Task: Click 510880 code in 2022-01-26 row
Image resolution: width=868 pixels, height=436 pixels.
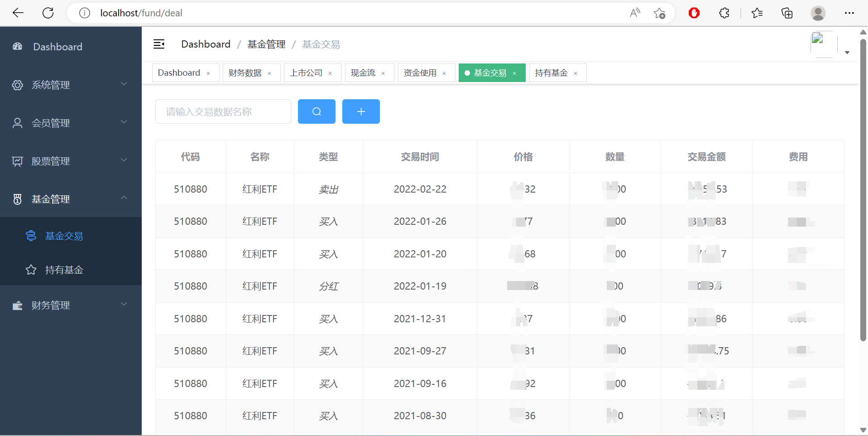Action: coord(190,221)
